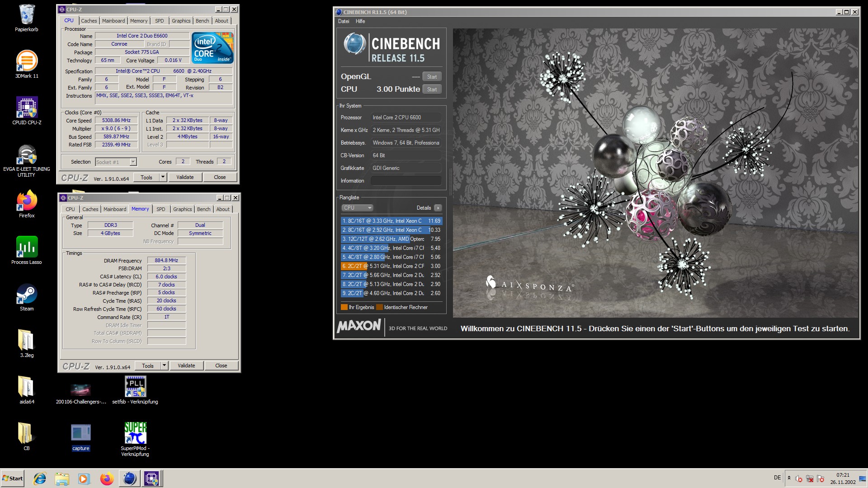This screenshot has width=868, height=488.
Task: Switch to Cinebench via taskbar icon
Action: 129,479
